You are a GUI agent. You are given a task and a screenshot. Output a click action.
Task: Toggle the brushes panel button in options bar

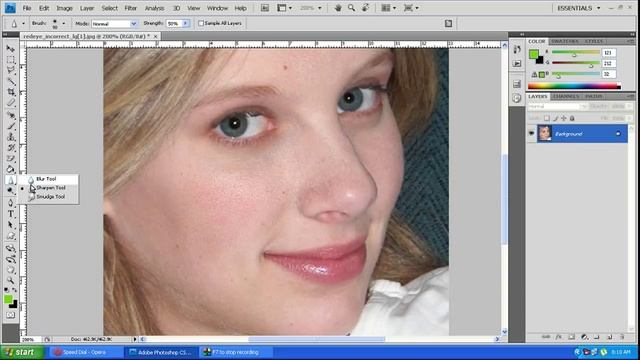tap(448, 23)
